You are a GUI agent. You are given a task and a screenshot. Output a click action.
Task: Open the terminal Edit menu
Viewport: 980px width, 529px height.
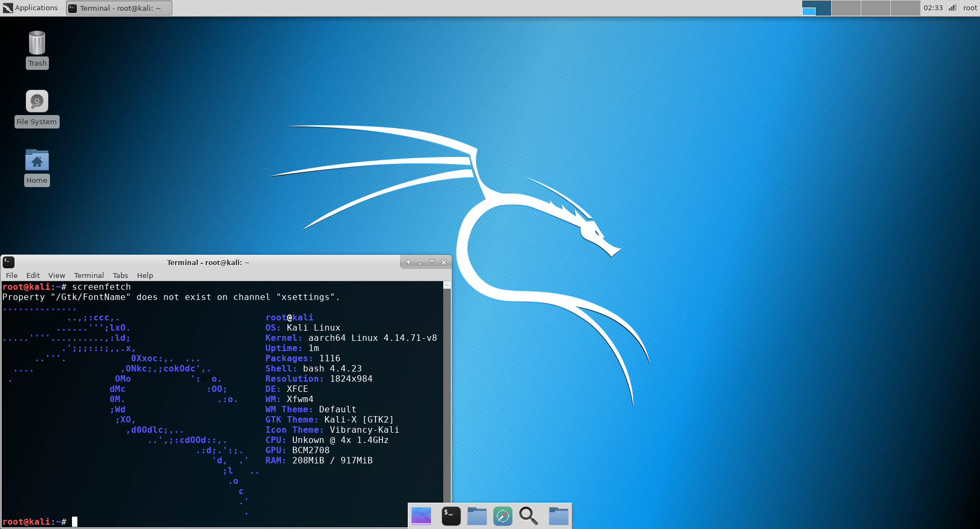pos(33,275)
